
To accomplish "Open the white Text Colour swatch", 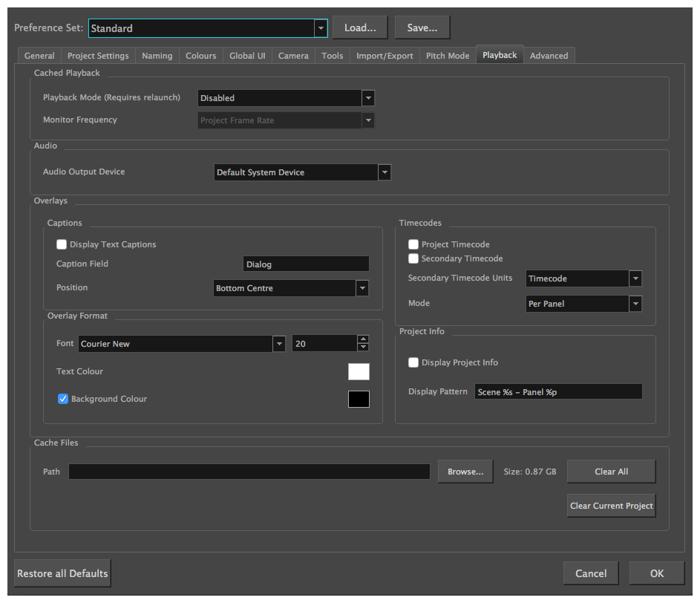I will 359,371.
